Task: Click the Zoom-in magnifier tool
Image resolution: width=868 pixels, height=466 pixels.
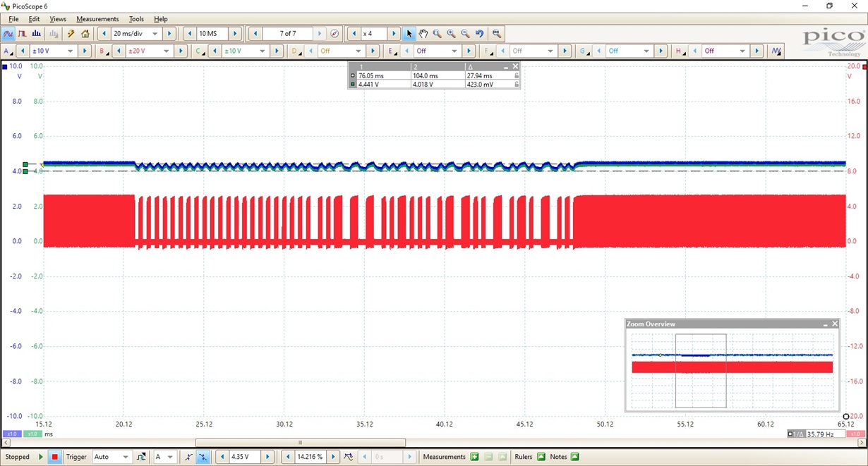Action: click(x=452, y=33)
